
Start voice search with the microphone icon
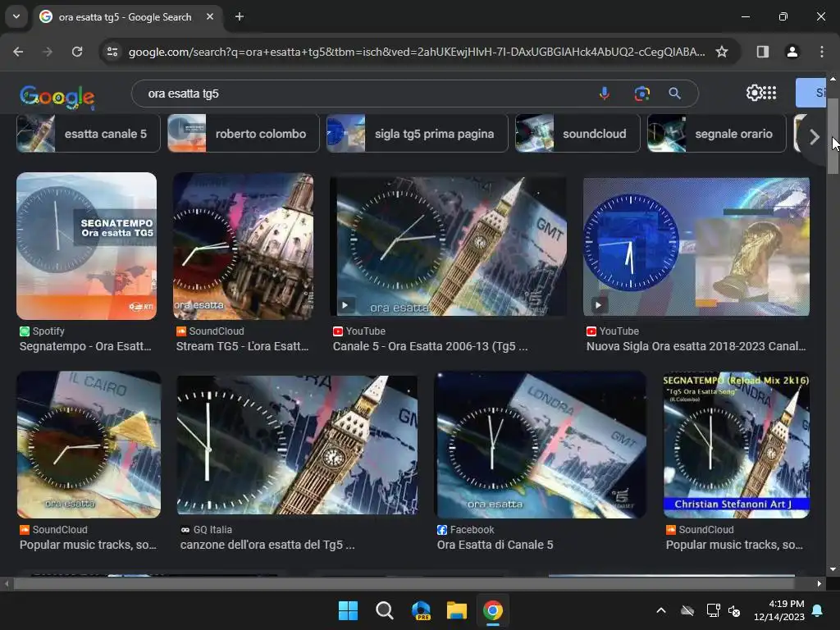[x=605, y=94]
